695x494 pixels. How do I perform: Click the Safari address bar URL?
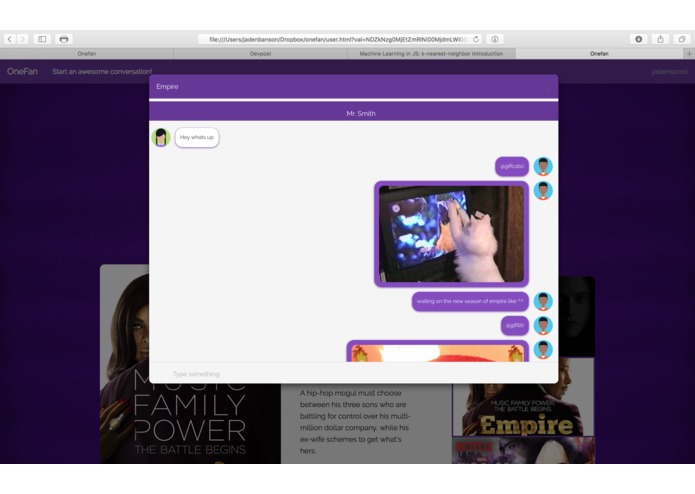[339, 39]
